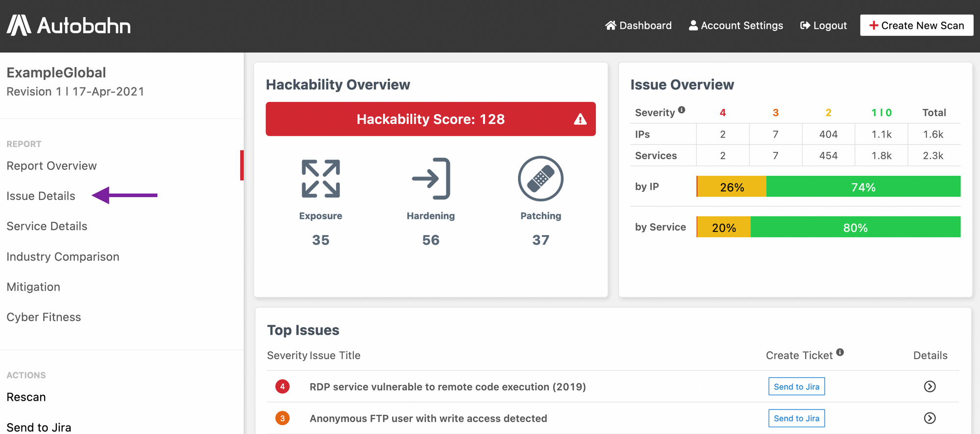Screen dimensions: 980x434
Task: Open details arrow for Anonymous FTP issue
Action: (930, 418)
